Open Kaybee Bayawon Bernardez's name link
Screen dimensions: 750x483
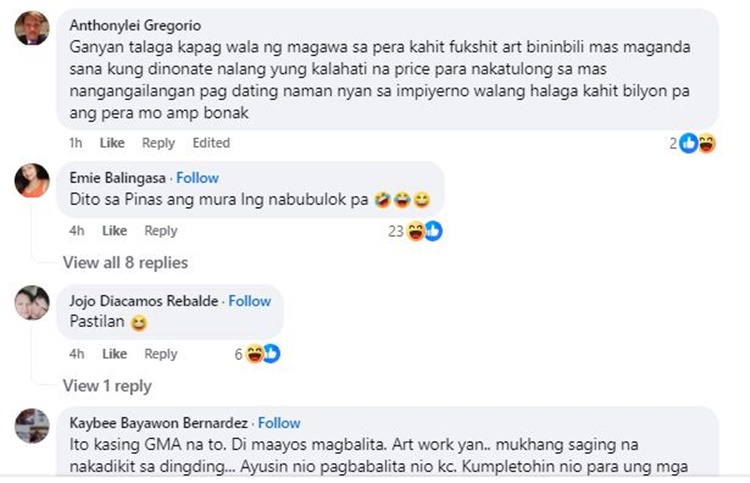(159, 423)
